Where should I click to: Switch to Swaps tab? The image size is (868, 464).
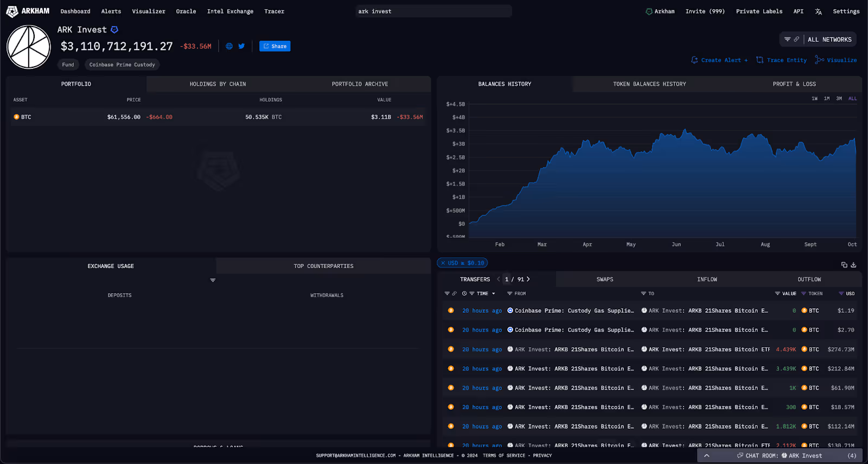[605, 279]
